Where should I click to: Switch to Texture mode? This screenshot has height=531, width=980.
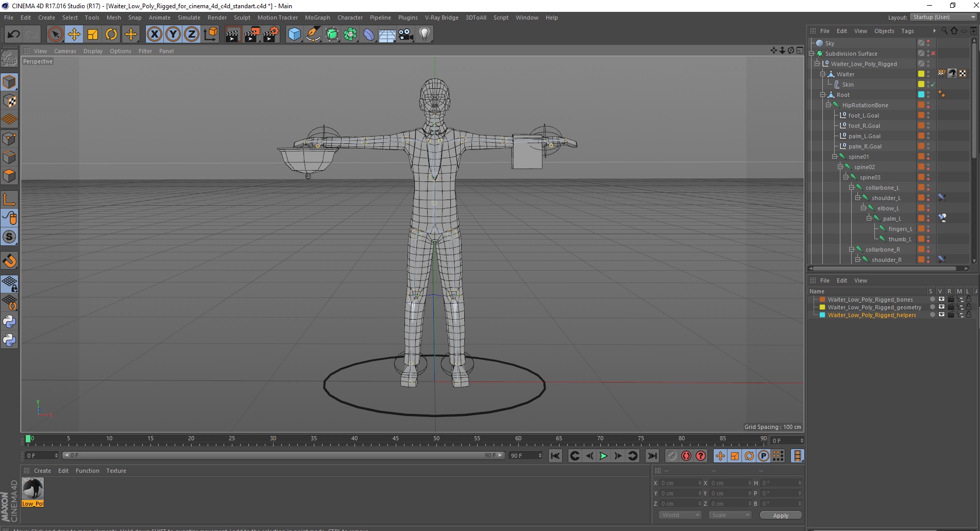pyautogui.click(x=9, y=101)
